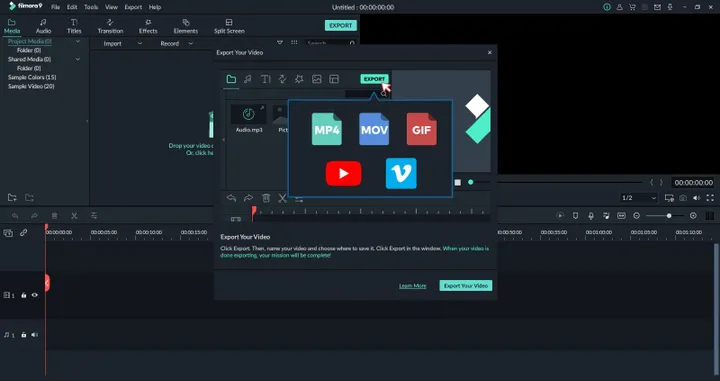Image resolution: width=720 pixels, height=381 pixels.
Task: Click zoom-to-fit timeline icon
Action: [x=621, y=216]
